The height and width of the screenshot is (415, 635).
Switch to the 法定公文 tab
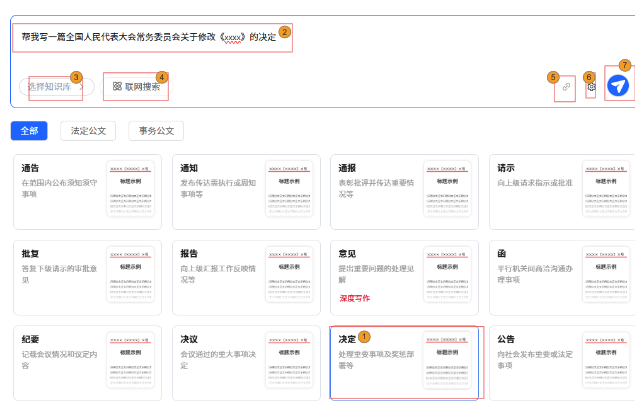click(x=88, y=131)
